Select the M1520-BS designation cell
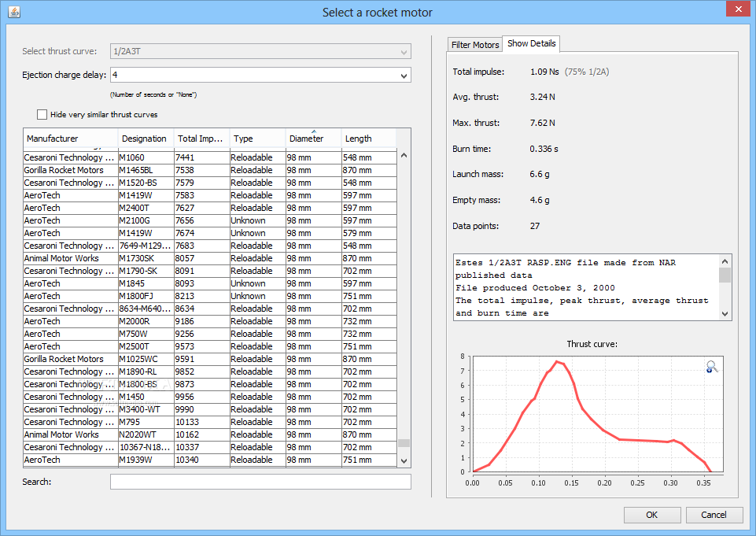 (x=146, y=183)
